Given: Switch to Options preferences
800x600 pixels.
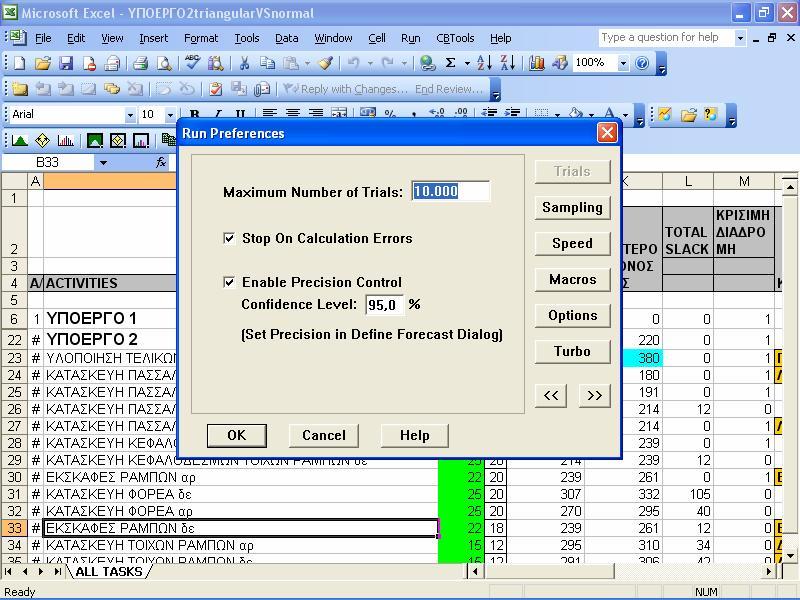Looking at the screenshot, I should coord(572,315).
